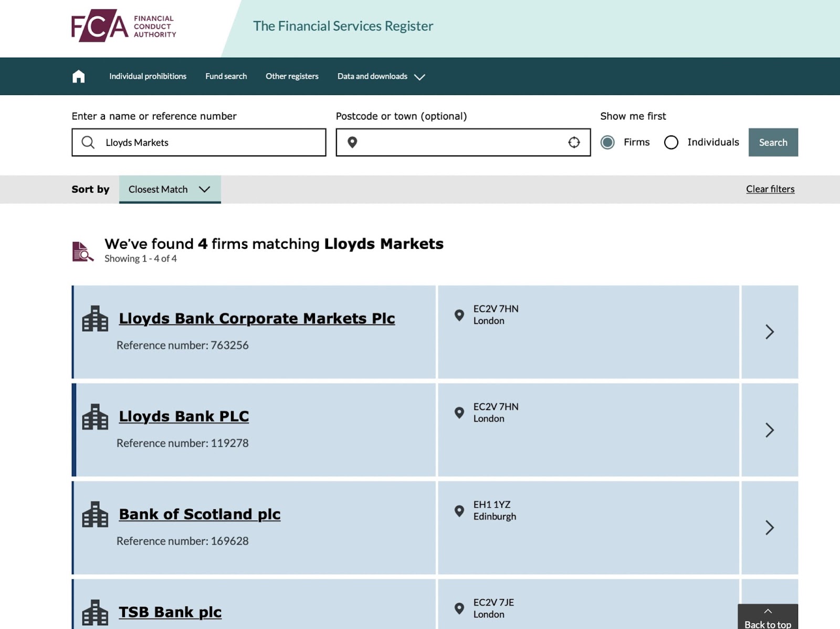
Task: Use current location crosshair icon
Action: click(574, 142)
